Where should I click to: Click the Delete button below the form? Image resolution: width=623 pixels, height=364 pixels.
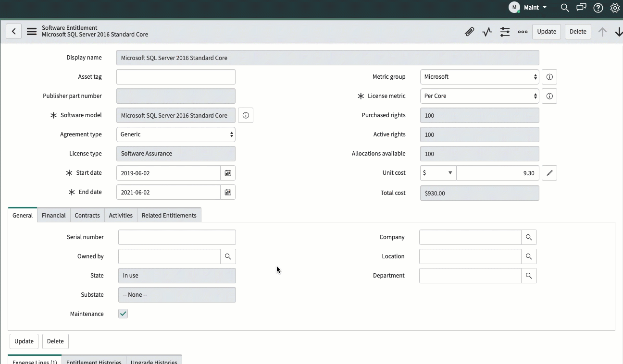point(55,341)
